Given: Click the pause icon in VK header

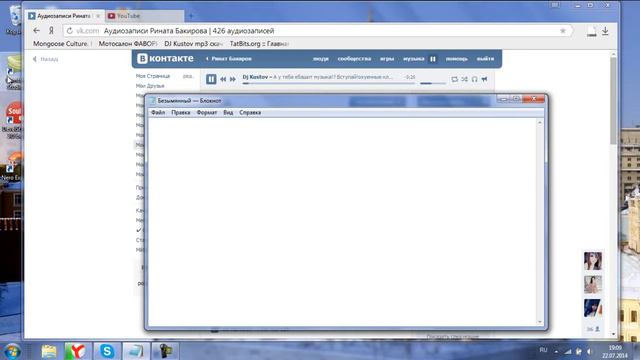Looking at the screenshot, I should [433, 59].
